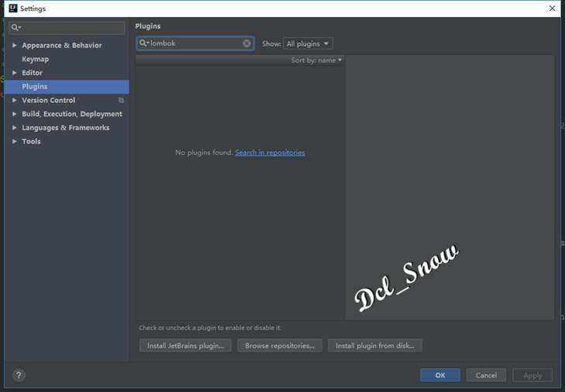The image size is (565, 392).
Task: Clear the lombok search text
Action: click(x=246, y=43)
